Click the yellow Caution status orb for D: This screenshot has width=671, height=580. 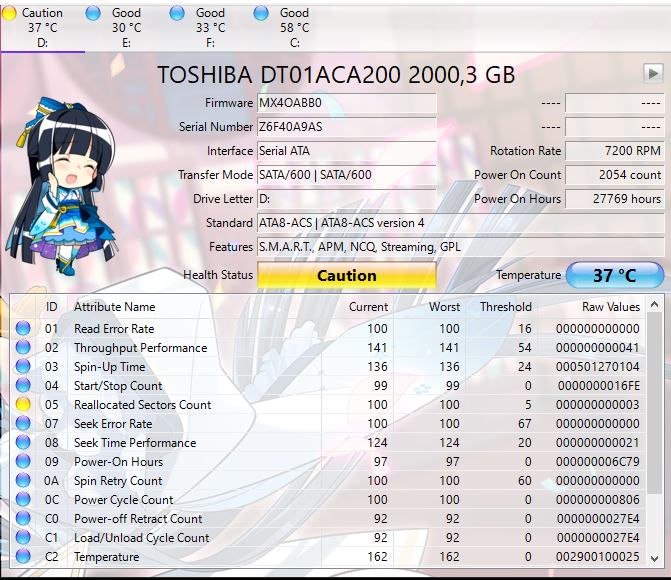(9, 13)
